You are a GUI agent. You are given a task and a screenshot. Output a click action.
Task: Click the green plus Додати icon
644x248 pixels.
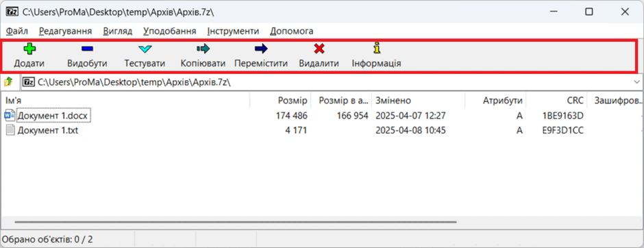pos(29,49)
